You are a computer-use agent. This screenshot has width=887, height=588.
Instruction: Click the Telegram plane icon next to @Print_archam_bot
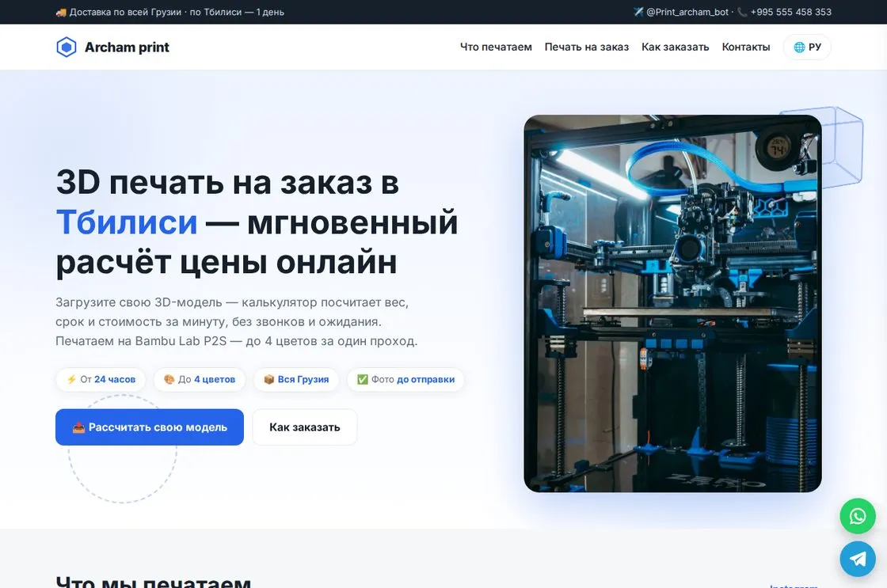(x=638, y=12)
